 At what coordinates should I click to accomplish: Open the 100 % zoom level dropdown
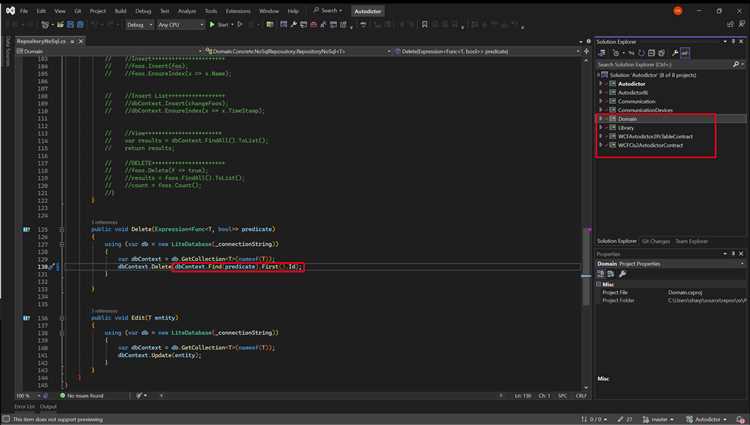28,396
